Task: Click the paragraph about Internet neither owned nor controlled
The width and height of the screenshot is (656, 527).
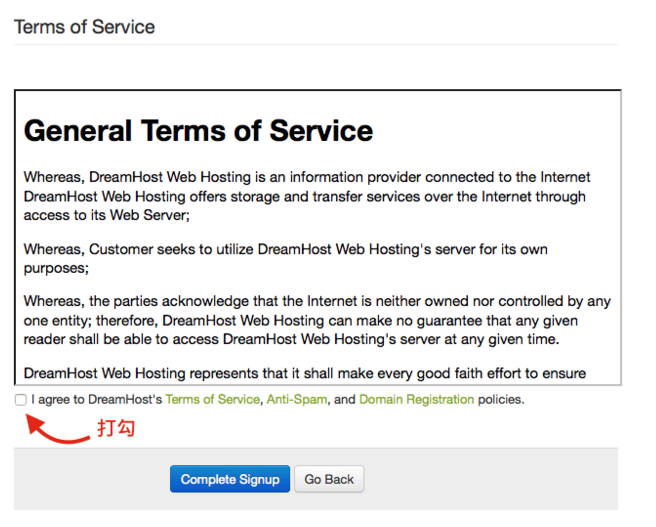Action: [316, 319]
